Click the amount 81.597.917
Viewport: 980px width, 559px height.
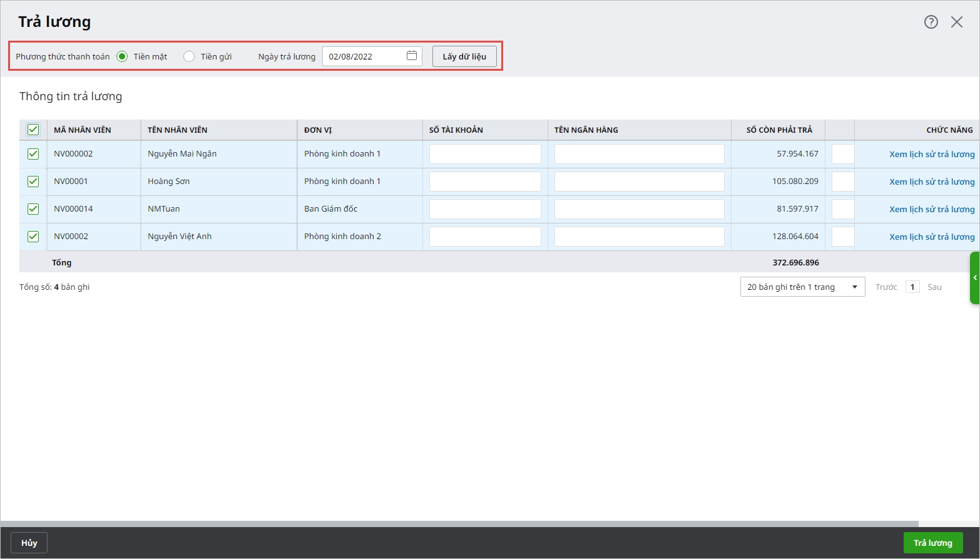798,209
